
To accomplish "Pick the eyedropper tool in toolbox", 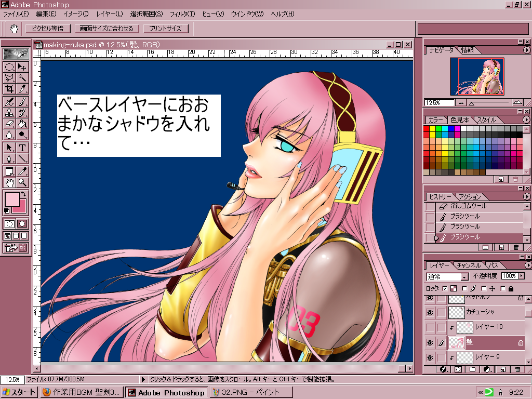I will tap(22, 171).
